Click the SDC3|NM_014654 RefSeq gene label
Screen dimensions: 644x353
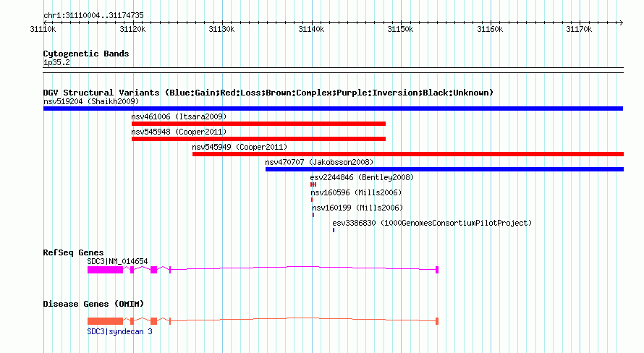point(117,261)
